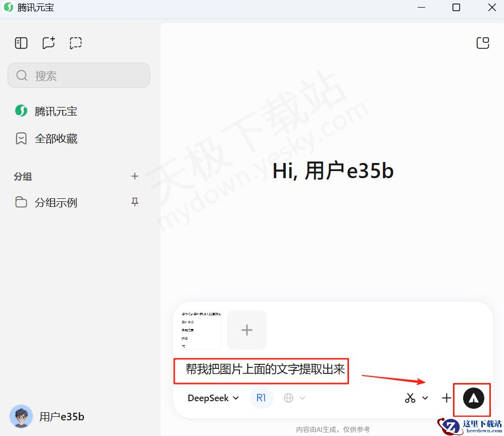Screen dimensions: 504x436
Task: Open the screenshot capture tool
Action: [x=75, y=43]
